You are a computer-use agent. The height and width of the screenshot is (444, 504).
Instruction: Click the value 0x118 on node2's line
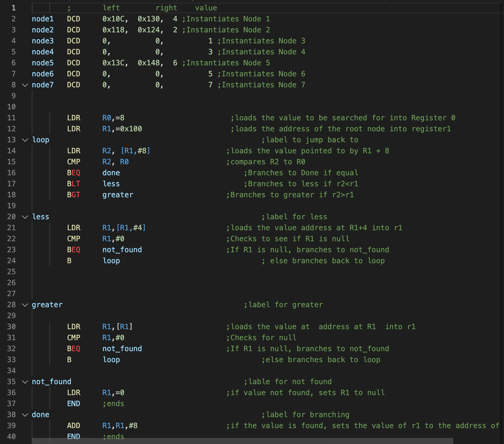click(113, 30)
